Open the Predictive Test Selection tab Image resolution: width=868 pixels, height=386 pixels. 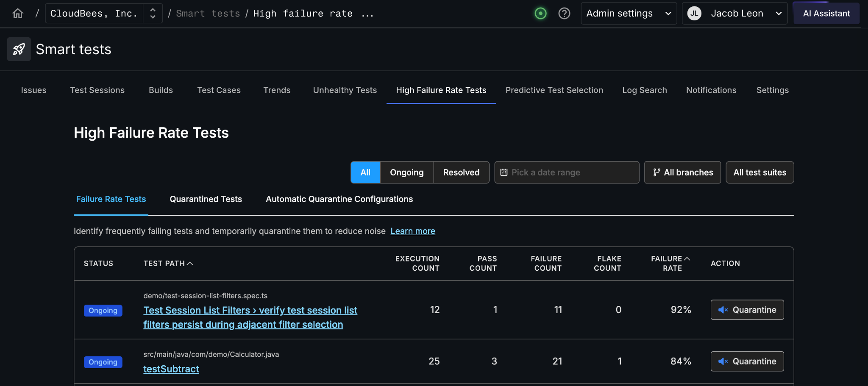point(554,90)
